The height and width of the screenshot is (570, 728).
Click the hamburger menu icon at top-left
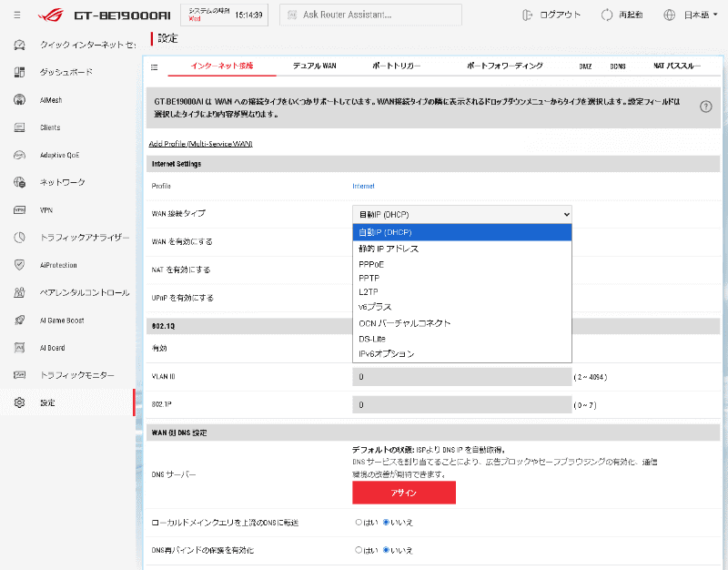17,15
